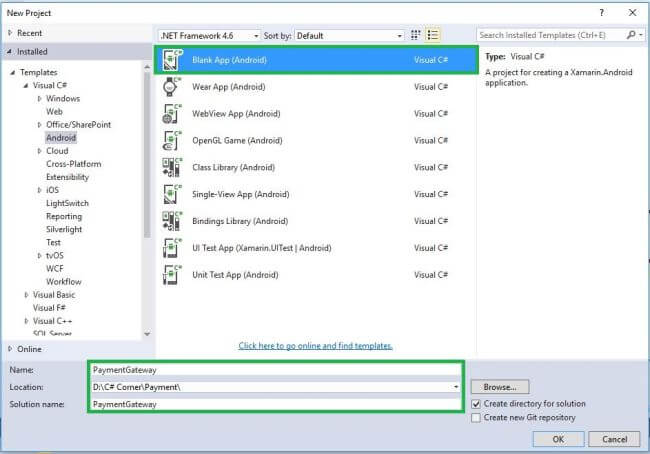This screenshot has width=650, height=454.
Task: Click "Visual C#" language in WebView App row
Action: tap(431, 114)
